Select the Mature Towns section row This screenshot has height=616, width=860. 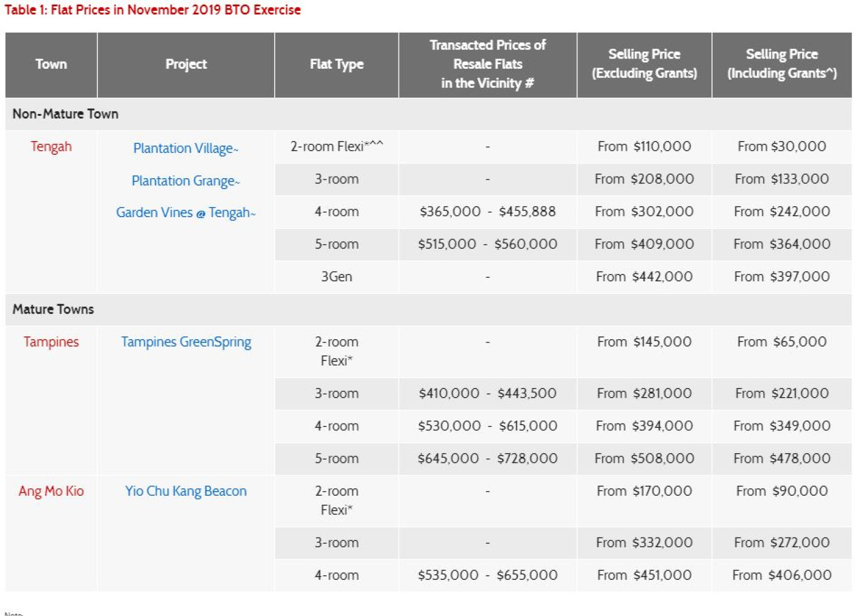click(53, 309)
